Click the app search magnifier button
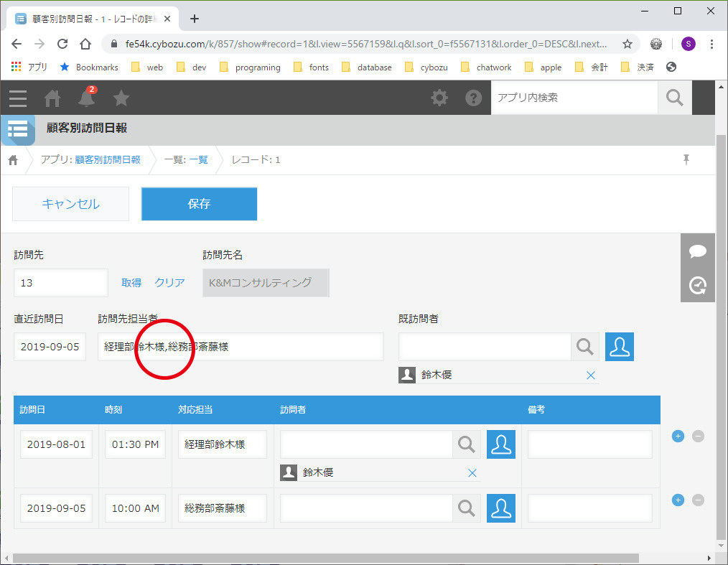 675,98
